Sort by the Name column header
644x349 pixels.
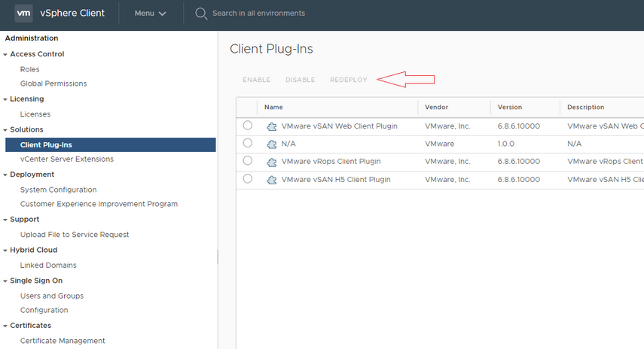273,107
